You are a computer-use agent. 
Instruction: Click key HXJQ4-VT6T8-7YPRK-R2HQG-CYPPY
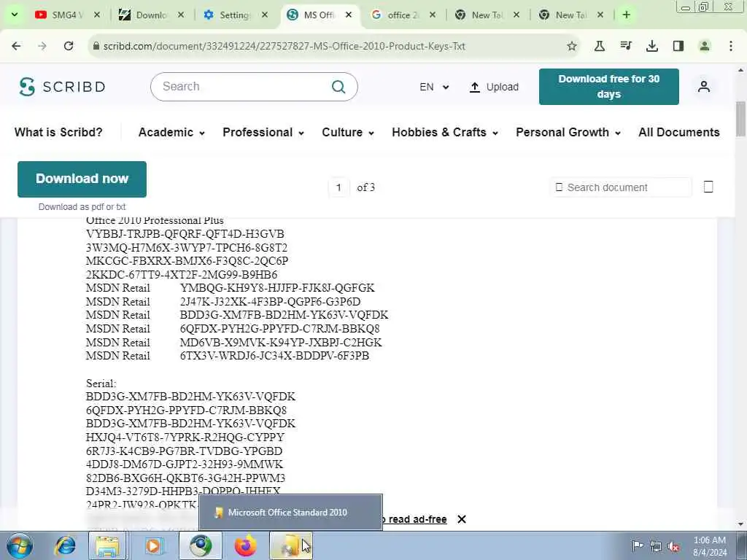point(185,437)
